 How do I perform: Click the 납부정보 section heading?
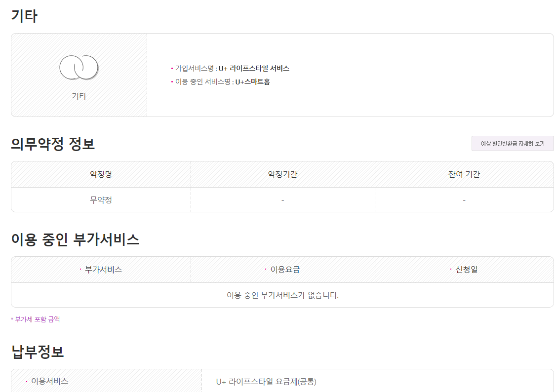pyautogui.click(x=38, y=352)
